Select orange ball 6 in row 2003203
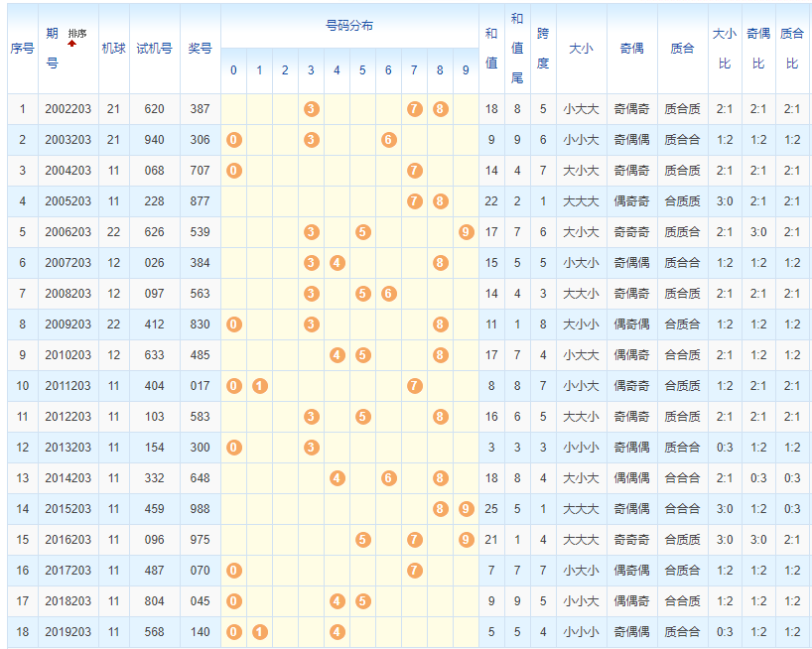 pos(388,140)
